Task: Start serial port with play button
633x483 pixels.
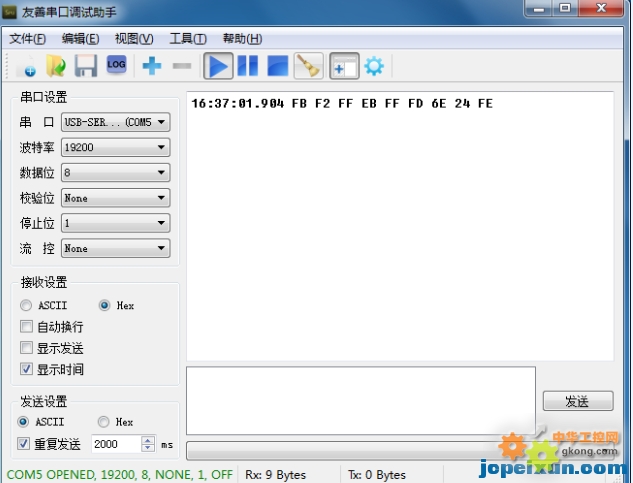Action: (218, 66)
